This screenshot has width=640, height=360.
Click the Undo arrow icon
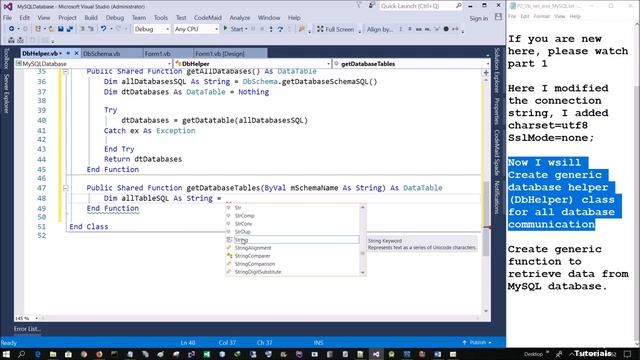104,29
